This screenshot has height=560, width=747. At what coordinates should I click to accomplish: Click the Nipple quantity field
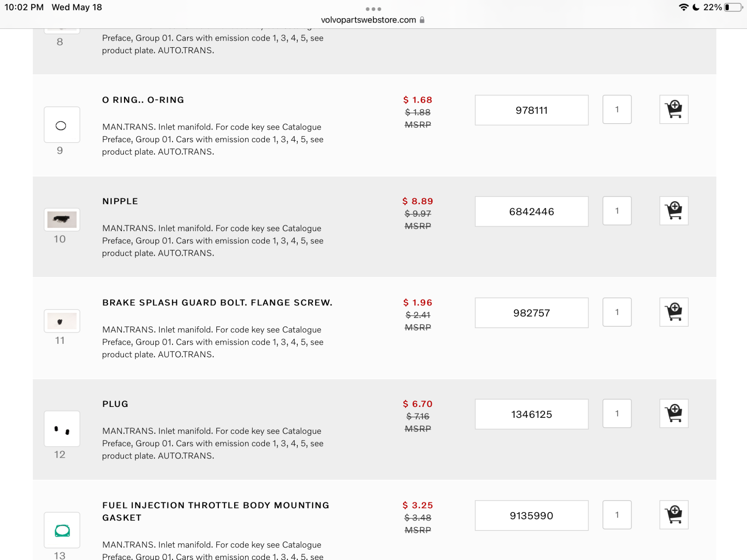tap(617, 211)
